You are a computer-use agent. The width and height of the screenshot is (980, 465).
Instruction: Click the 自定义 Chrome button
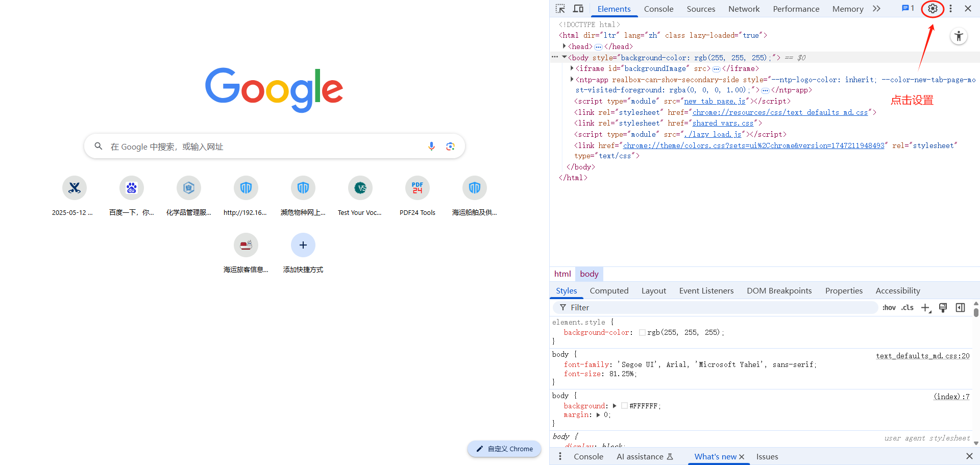[x=504, y=449]
